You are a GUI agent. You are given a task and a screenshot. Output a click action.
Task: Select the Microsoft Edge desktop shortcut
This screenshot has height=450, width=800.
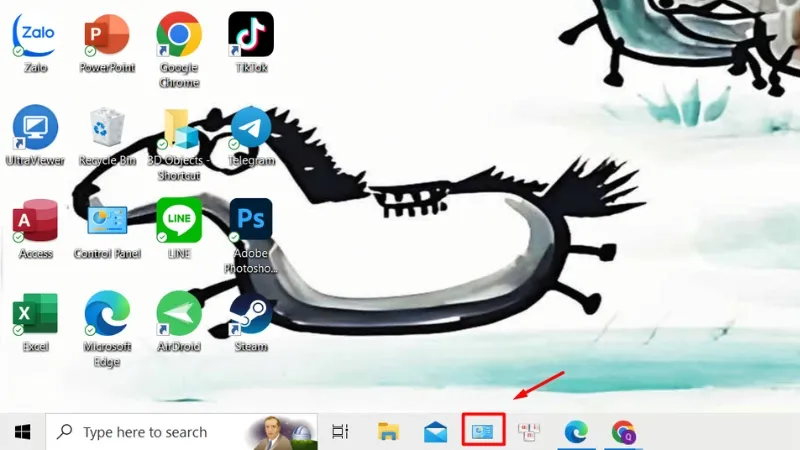click(107, 314)
